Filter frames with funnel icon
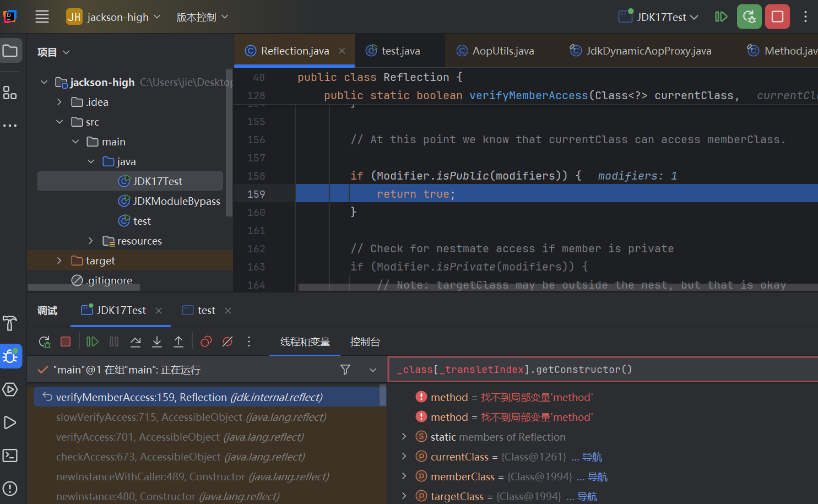Image resolution: width=818 pixels, height=504 pixels. (345, 370)
